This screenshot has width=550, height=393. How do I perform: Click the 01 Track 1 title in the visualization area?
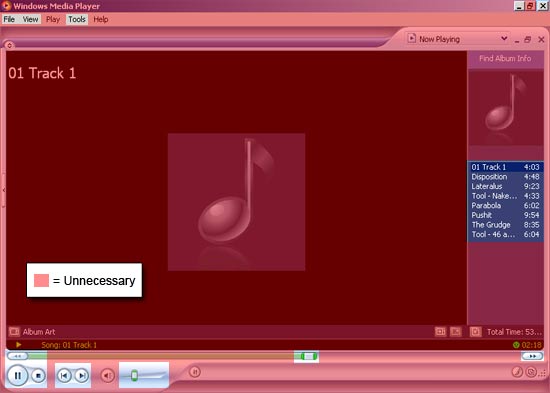[x=42, y=73]
